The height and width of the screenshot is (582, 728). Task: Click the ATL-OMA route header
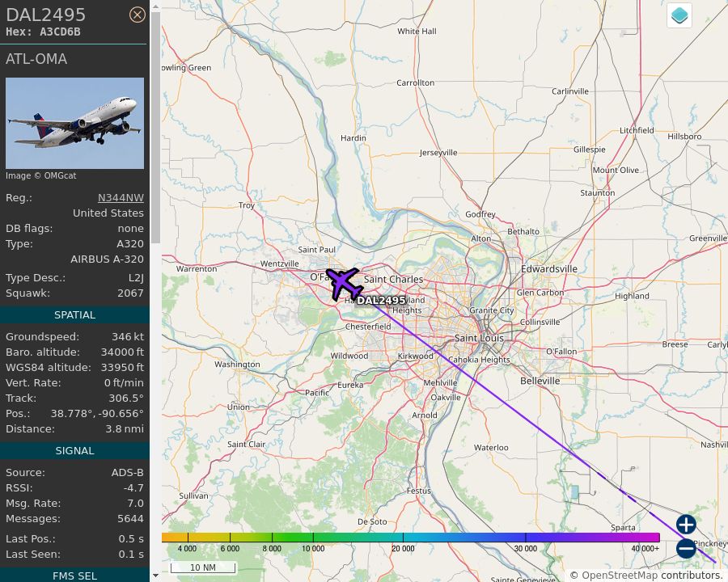pyautogui.click(x=36, y=59)
